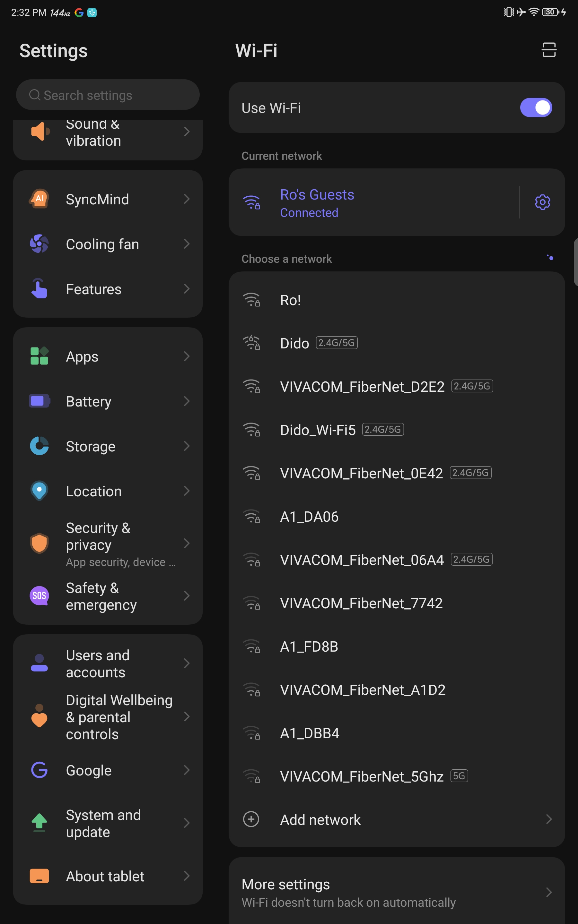578x924 pixels.
Task: Tap the Features hand icon
Action: coord(39,289)
